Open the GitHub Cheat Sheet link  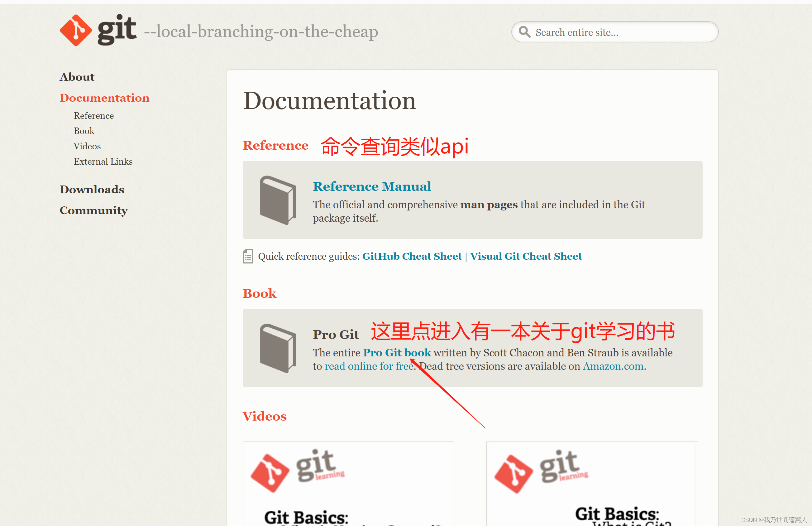tap(412, 256)
